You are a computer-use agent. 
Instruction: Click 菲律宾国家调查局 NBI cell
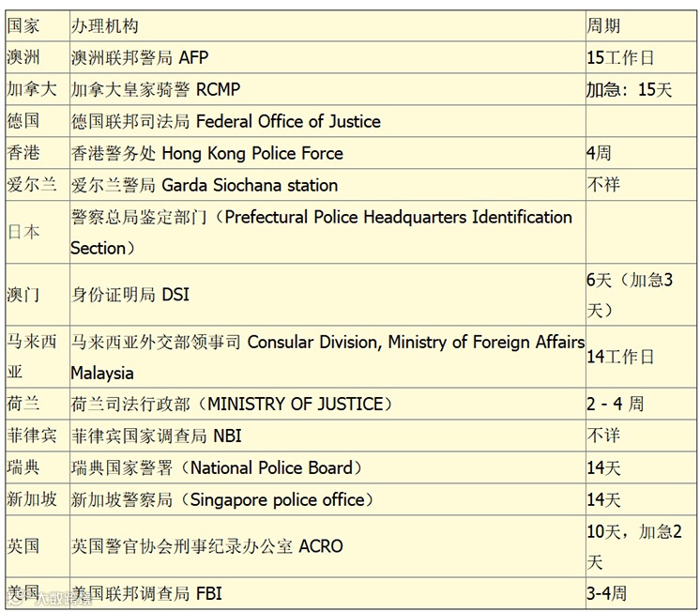327,436
